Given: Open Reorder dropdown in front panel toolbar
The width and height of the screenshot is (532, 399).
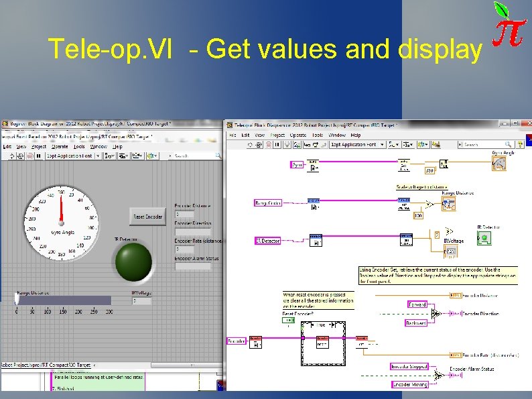Looking at the screenshot, I should pos(152,156).
